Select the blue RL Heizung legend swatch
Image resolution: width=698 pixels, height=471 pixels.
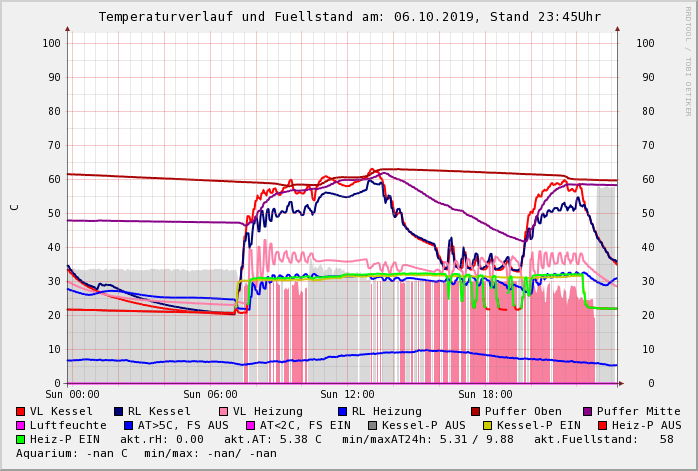pos(343,411)
